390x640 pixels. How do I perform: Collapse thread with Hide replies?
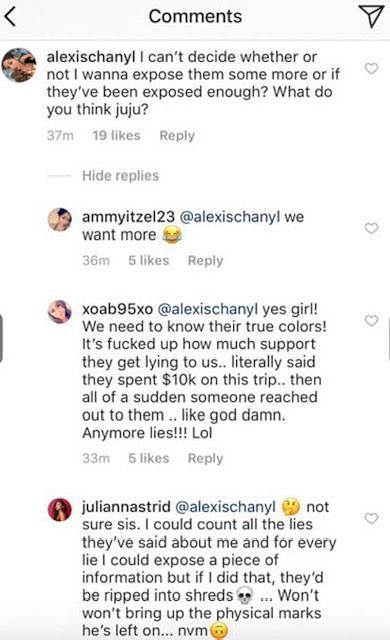(120, 176)
